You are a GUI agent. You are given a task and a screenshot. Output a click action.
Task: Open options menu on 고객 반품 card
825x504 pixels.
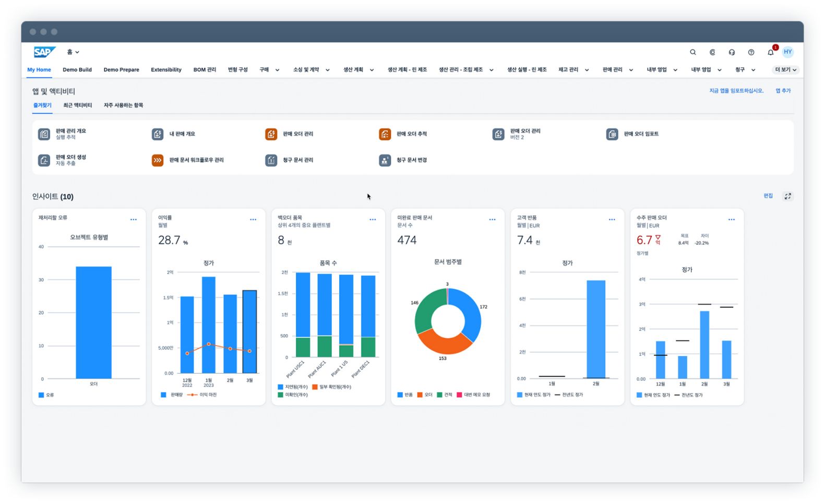point(612,220)
